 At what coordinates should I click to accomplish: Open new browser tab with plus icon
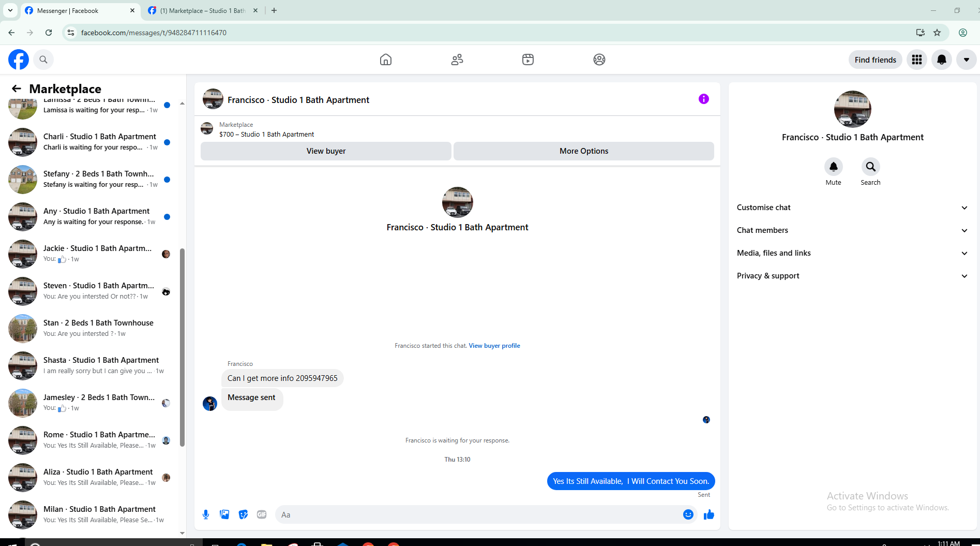pyautogui.click(x=274, y=10)
